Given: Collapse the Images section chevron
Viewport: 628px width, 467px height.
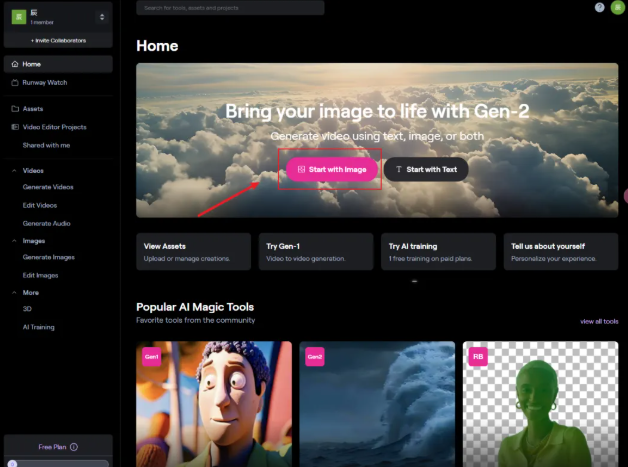Looking at the screenshot, I should click(x=14, y=241).
